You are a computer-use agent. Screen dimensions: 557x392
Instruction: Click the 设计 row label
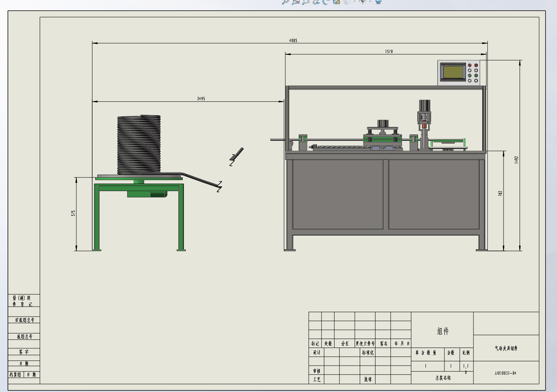(317, 352)
